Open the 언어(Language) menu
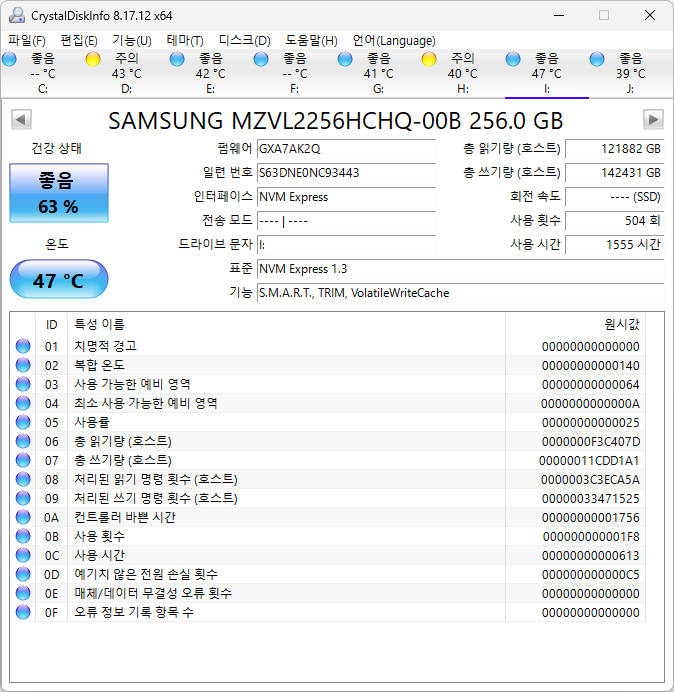674x692 pixels. (394, 41)
